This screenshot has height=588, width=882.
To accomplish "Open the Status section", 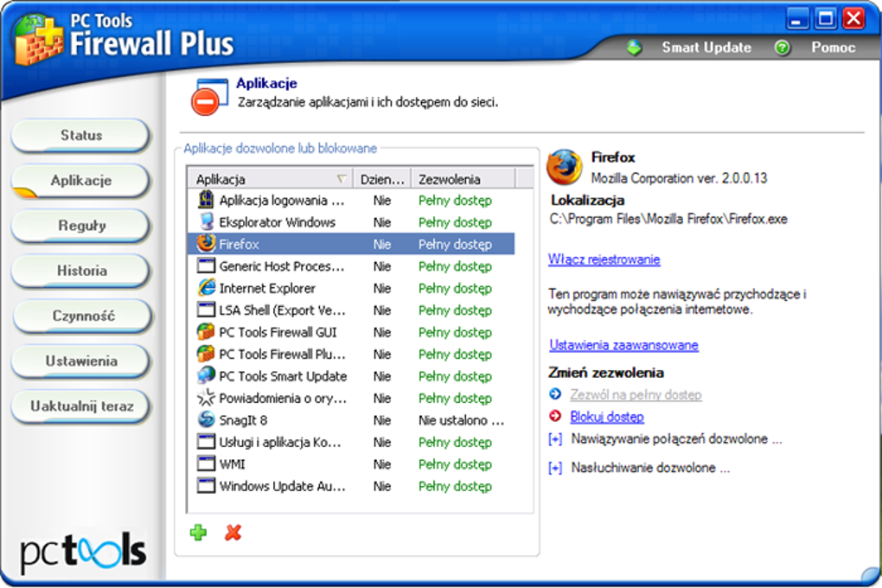I will point(81,135).
